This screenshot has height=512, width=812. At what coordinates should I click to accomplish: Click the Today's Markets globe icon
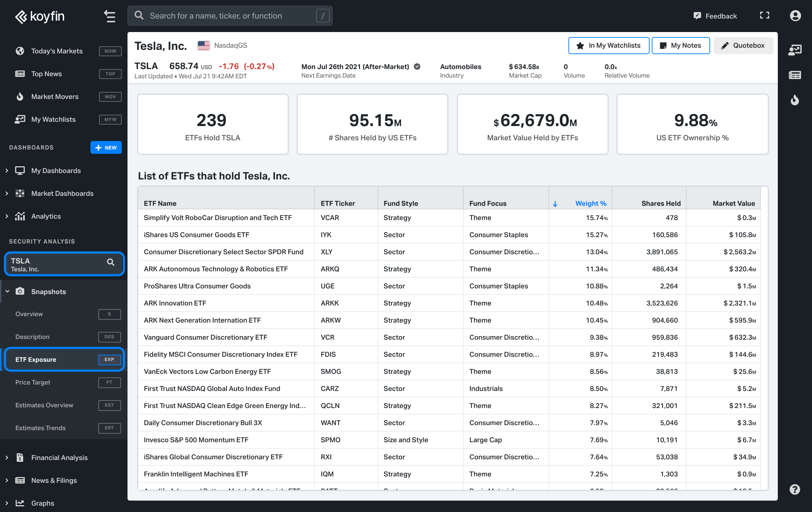20,51
